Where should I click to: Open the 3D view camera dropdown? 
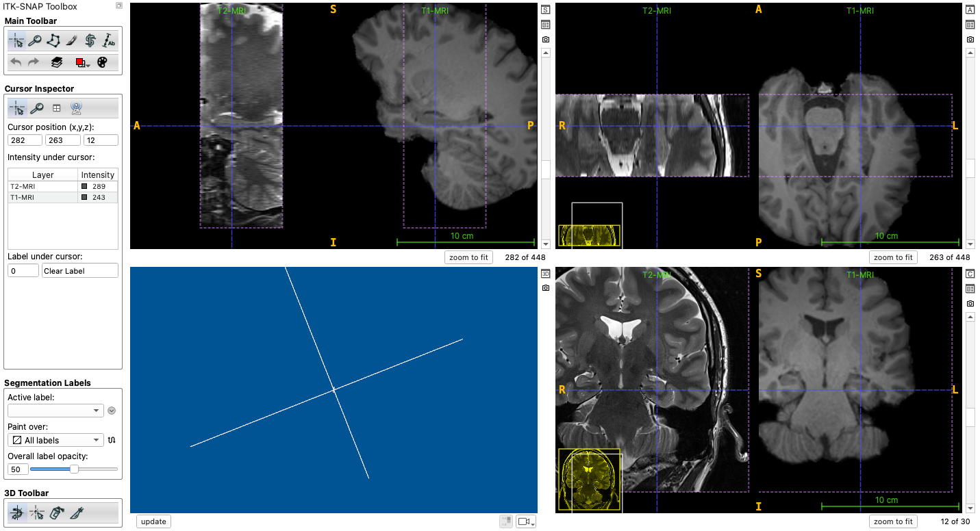(x=526, y=521)
